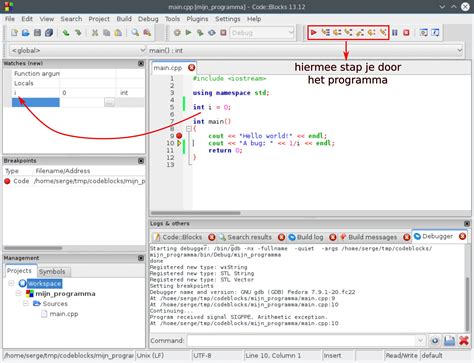The image size is (474, 363).
Task: Click the Step into debug icon
Action: click(x=348, y=33)
